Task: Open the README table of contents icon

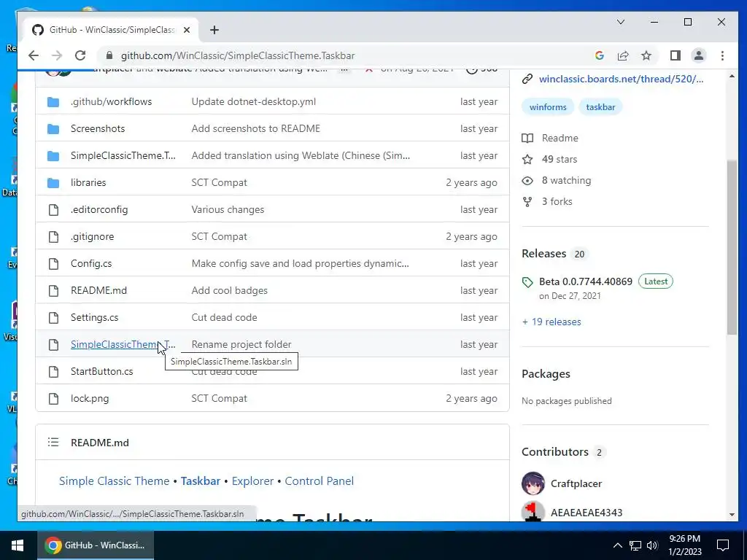Action: click(x=53, y=443)
